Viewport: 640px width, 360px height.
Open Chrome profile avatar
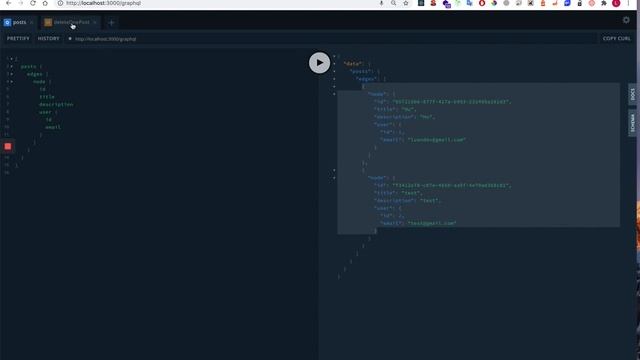[x=616, y=3]
